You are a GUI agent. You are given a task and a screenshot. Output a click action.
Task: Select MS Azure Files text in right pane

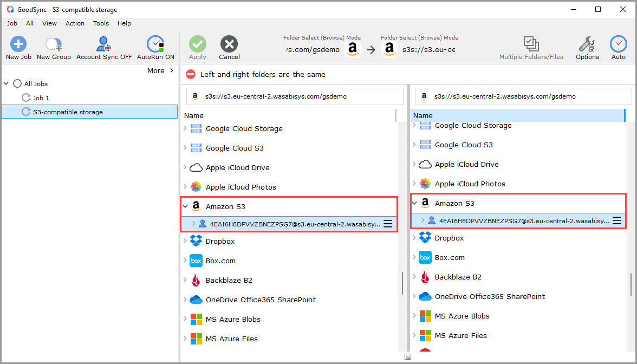click(460, 336)
